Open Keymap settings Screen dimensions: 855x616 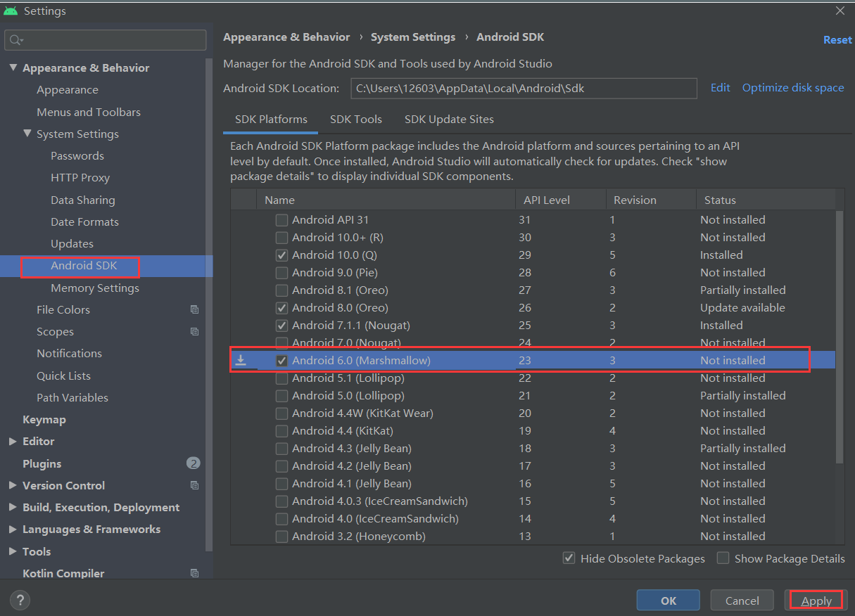44,419
